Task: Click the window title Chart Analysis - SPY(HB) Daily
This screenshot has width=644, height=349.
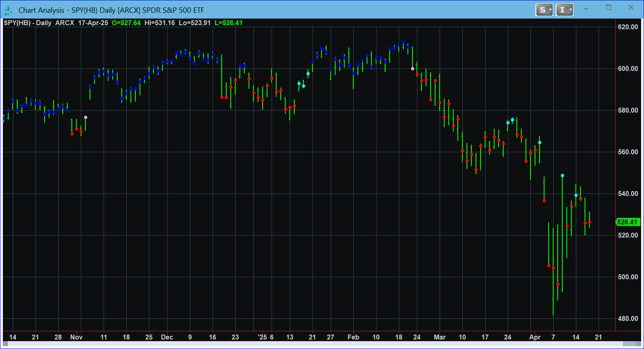Action: pyautogui.click(x=111, y=10)
